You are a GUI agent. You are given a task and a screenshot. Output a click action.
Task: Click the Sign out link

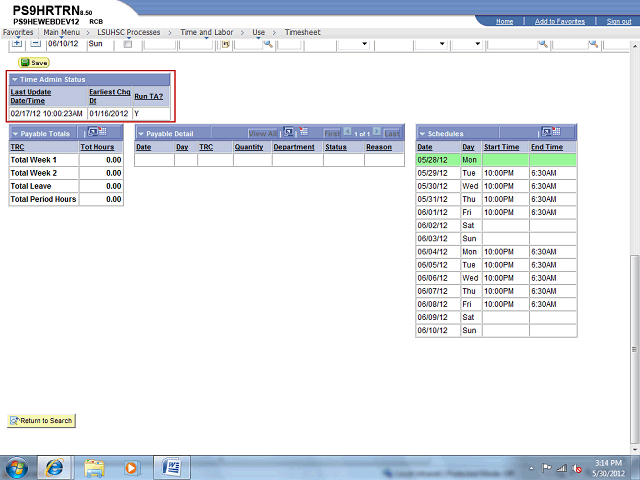[x=618, y=21]
